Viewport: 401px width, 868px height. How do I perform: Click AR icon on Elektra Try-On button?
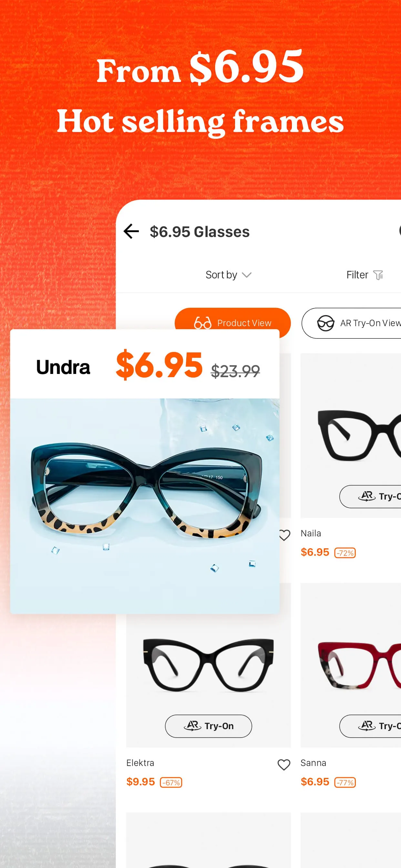pos(192,726)
